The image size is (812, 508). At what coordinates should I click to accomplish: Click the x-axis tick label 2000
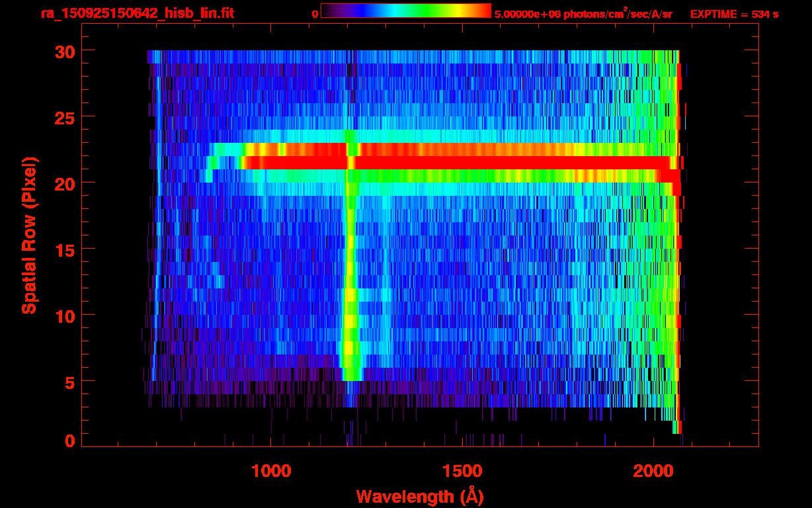point(653,470)
